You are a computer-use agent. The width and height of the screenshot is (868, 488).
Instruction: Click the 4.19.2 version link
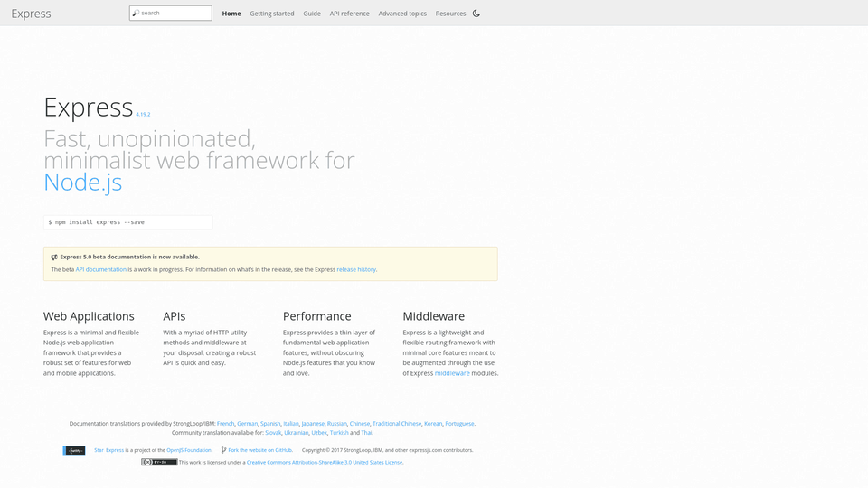pos(143,115)
